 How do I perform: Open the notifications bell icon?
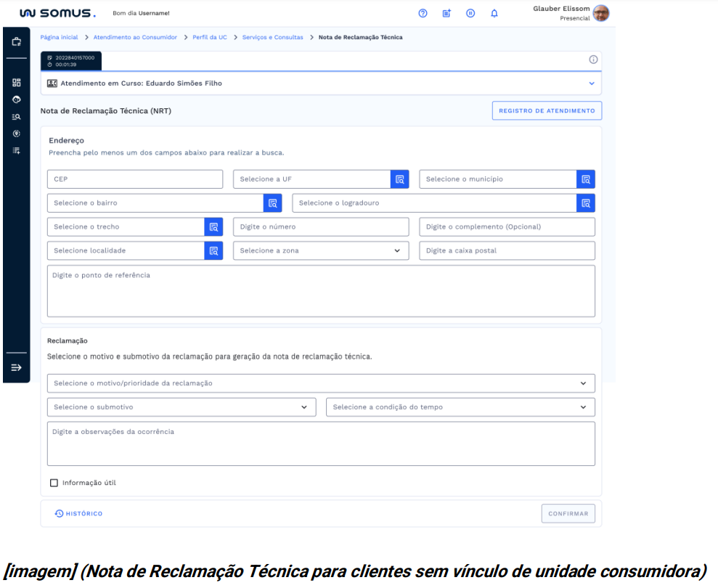pyautogui.click(x=494, y=13)
